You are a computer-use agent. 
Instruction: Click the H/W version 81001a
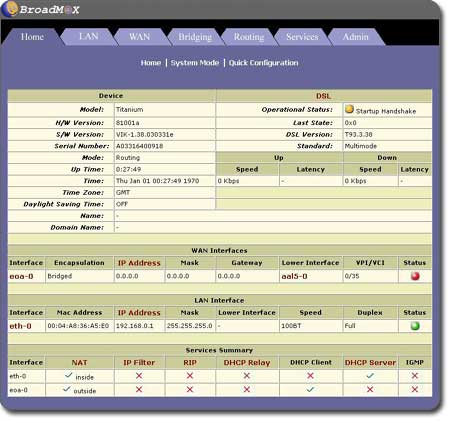pos(127,123)
